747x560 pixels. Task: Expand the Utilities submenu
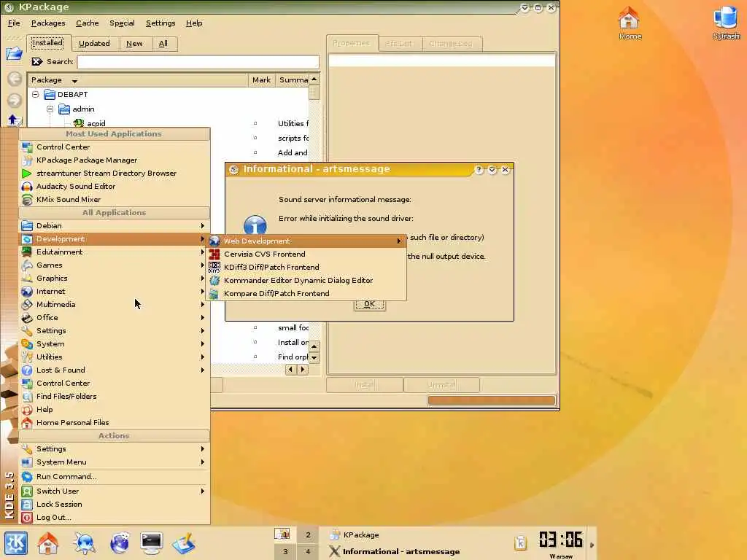pyautogui.click(x=115, y=357)
